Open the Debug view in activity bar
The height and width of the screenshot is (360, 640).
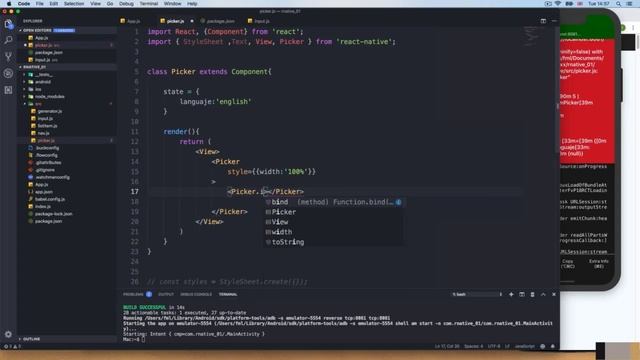coord(8,73)
